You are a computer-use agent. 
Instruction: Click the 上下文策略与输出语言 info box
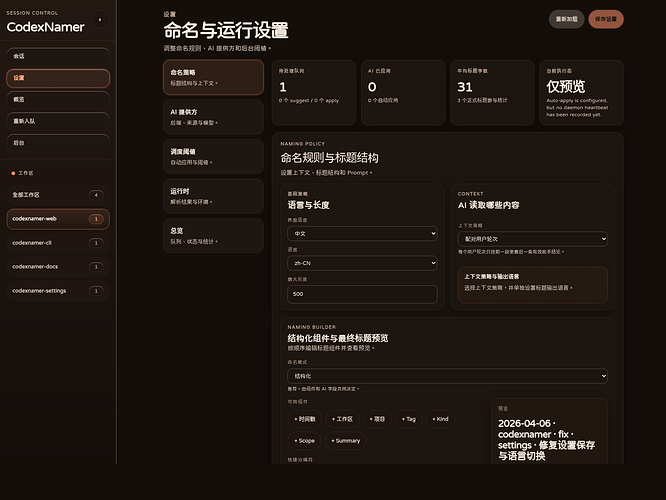533,285
